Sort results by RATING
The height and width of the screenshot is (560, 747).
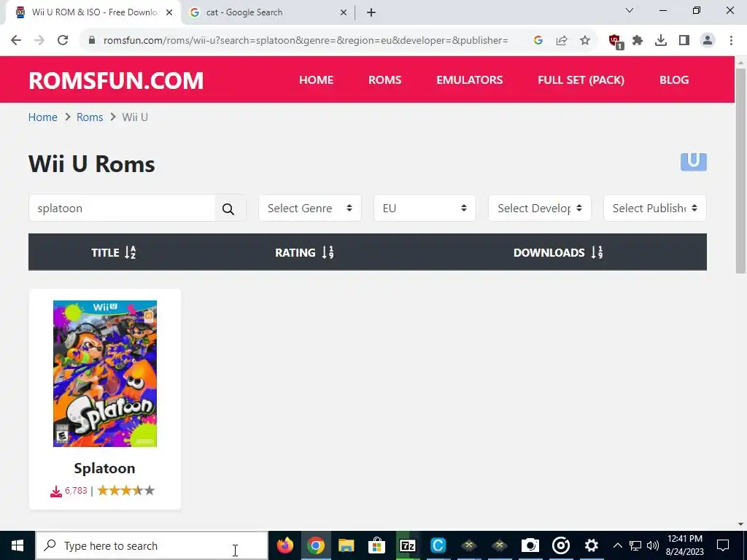click(x=304, y=252)
